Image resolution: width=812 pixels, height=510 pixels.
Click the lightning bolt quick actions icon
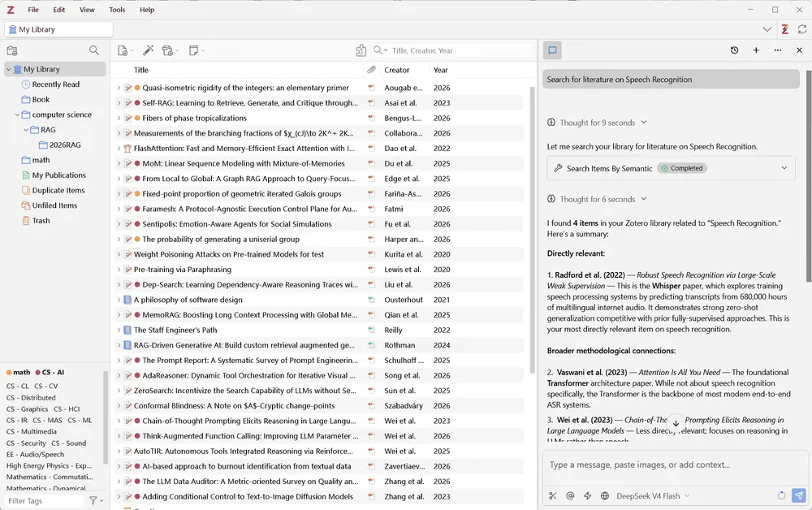pyautogui.click(x=587, y=495)
